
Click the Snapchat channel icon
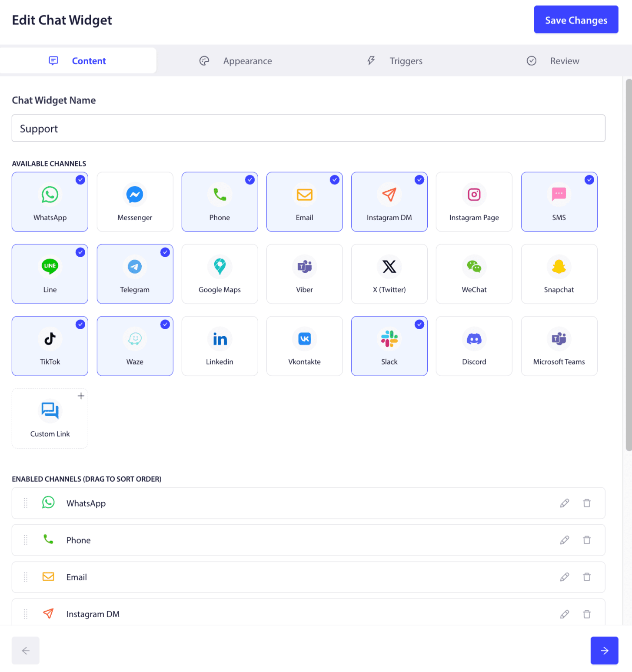559,274
